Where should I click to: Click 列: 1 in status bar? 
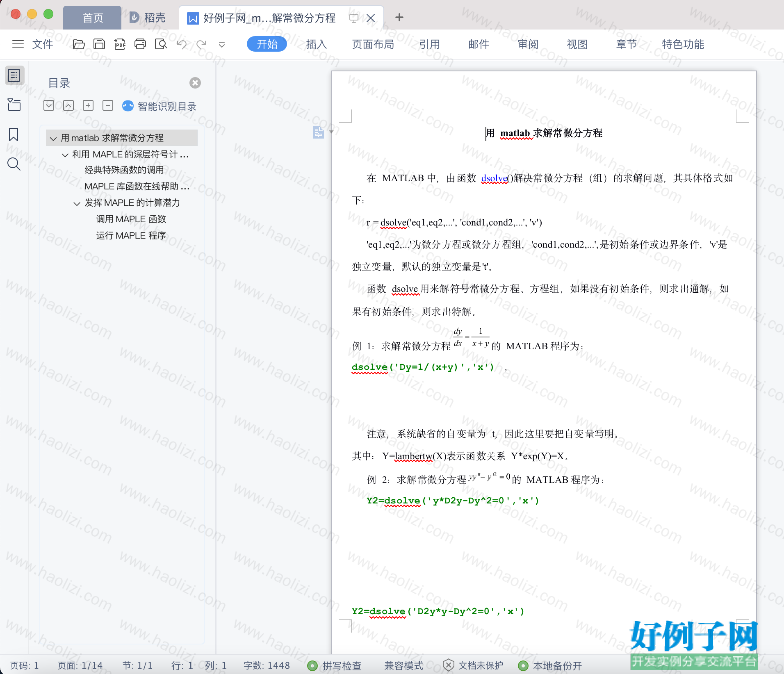216,665
